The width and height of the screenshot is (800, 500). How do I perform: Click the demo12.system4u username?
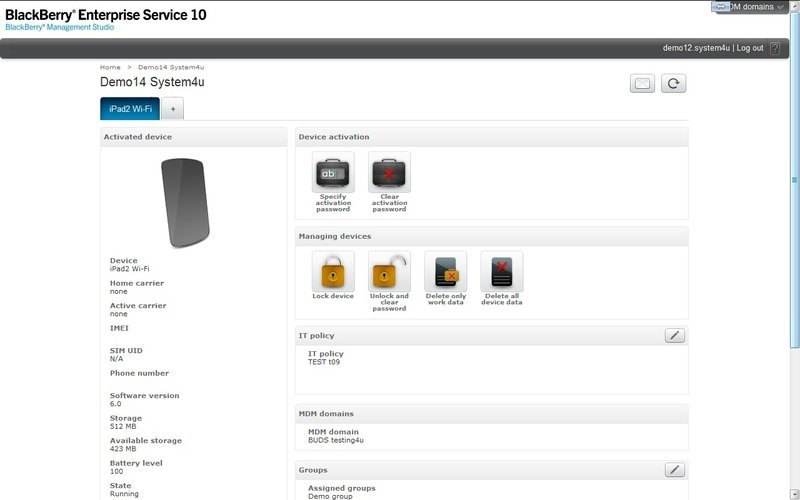696,48
